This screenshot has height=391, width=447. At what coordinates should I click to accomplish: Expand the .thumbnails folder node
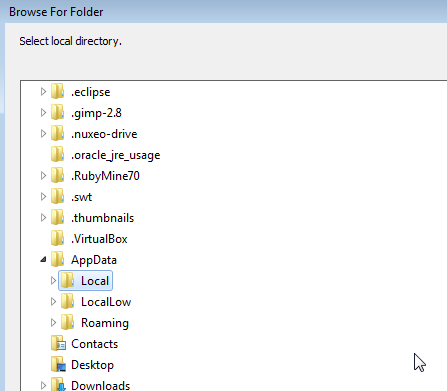coord(43,217)
